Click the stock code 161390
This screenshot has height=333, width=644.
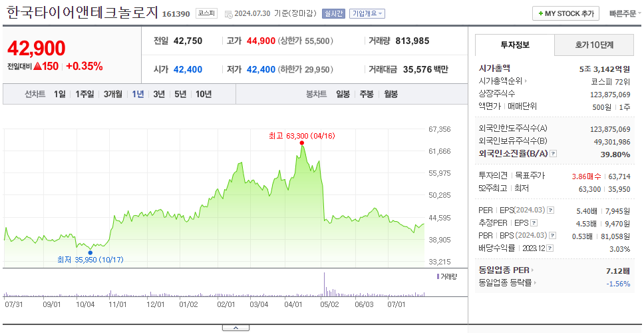(176, 14)
